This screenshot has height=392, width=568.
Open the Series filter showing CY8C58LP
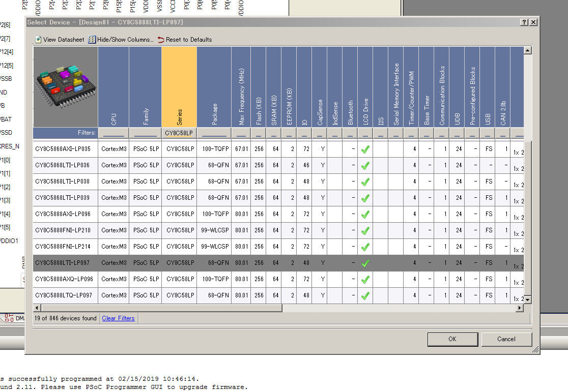pos(179,133)
